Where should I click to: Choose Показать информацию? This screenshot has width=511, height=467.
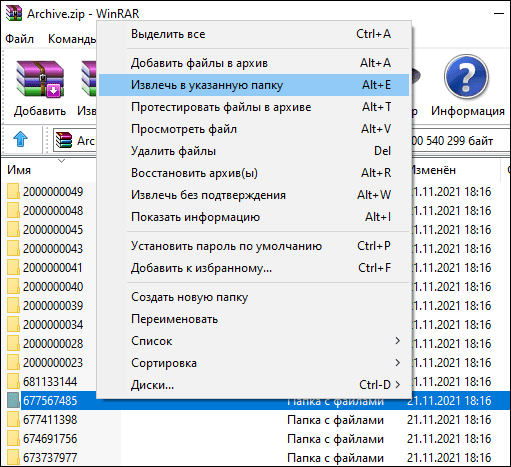coord(254,217)
